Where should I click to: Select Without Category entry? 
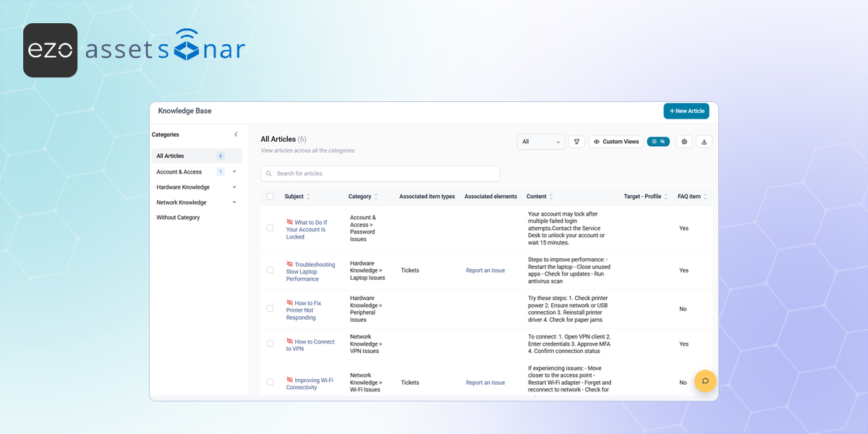coord(178,218)
